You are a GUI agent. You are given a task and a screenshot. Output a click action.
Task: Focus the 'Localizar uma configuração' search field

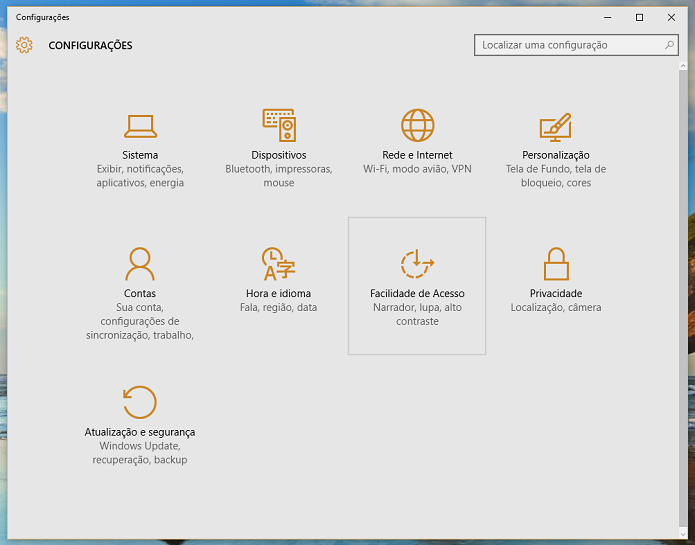pyautogui.click(x=576, y=45)
